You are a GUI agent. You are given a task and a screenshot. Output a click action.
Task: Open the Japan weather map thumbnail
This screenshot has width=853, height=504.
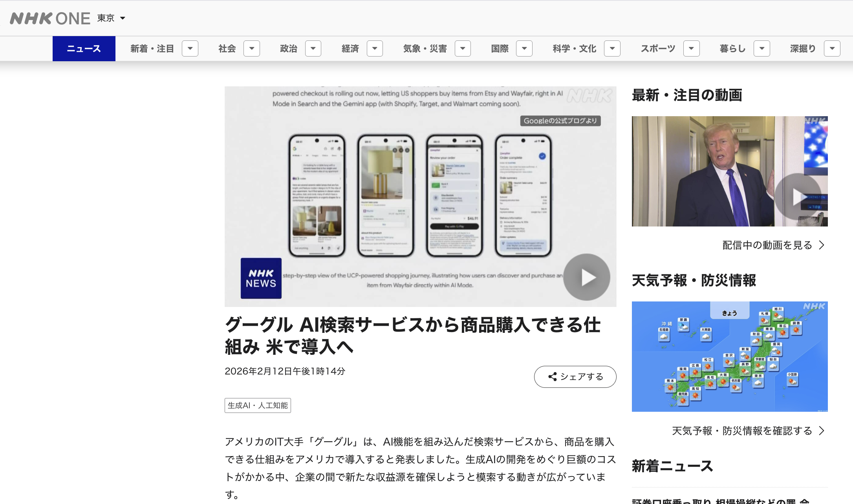coord(729,356)
